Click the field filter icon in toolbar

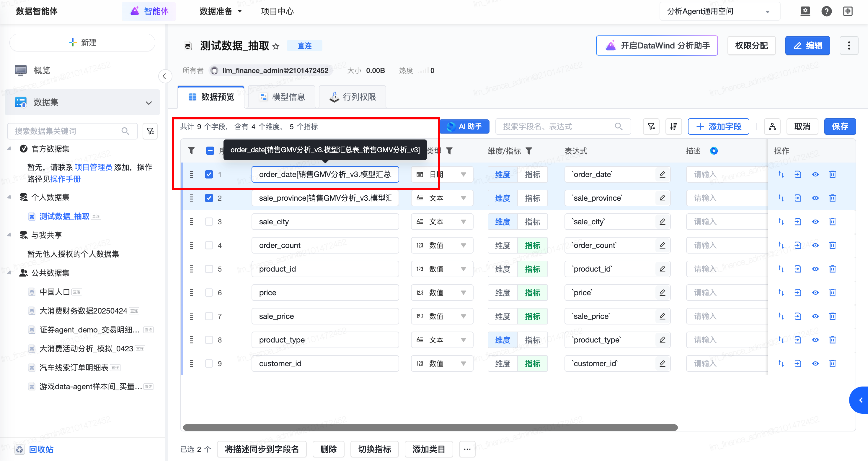click(651, 126)
